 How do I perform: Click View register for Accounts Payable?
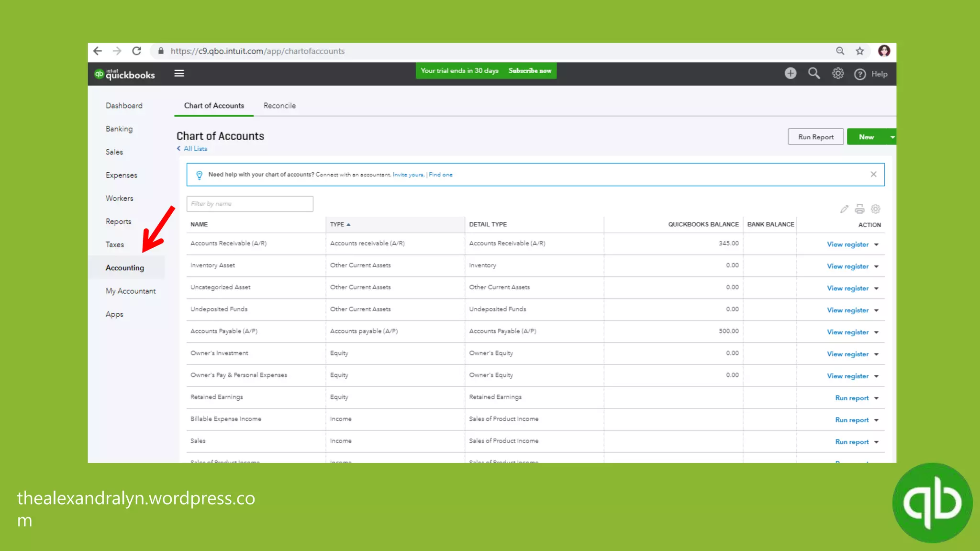tap(847, 332)
